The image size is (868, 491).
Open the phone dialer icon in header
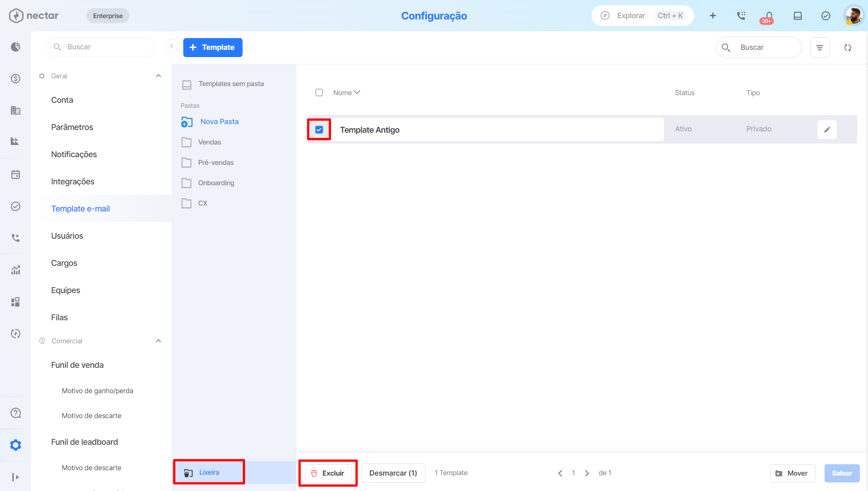(x=741, y=16)
